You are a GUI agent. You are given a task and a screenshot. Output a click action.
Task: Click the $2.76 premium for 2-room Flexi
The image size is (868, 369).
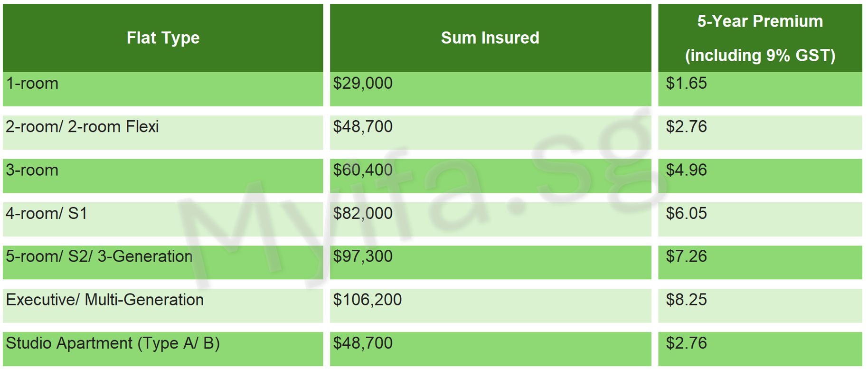[686, 127]
